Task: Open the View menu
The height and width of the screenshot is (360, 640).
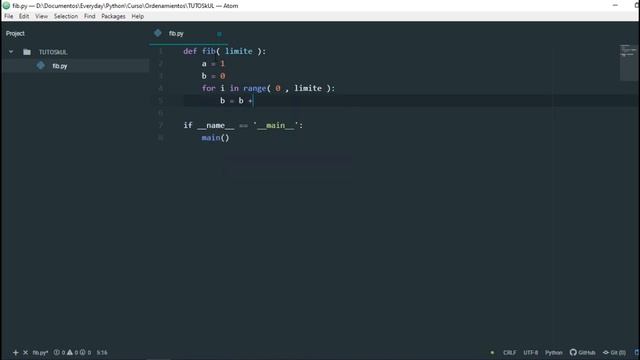Action: (x=41, y=16)
